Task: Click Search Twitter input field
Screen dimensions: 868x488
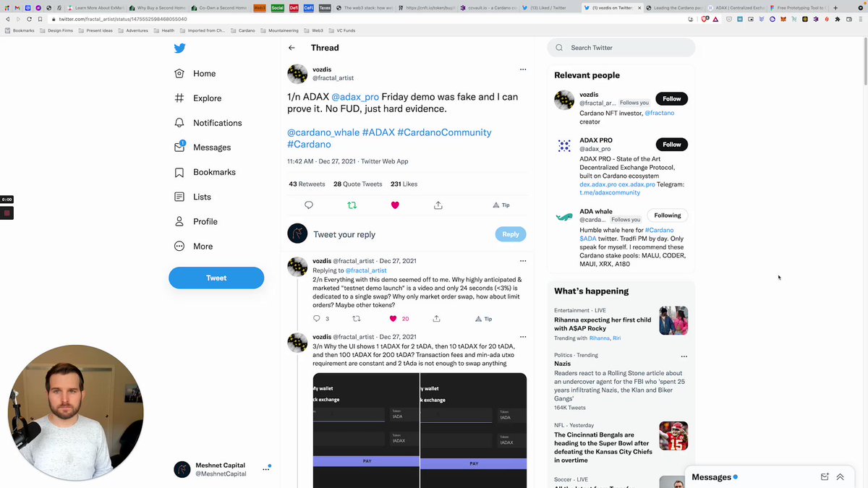Action: tap(621, 48)
